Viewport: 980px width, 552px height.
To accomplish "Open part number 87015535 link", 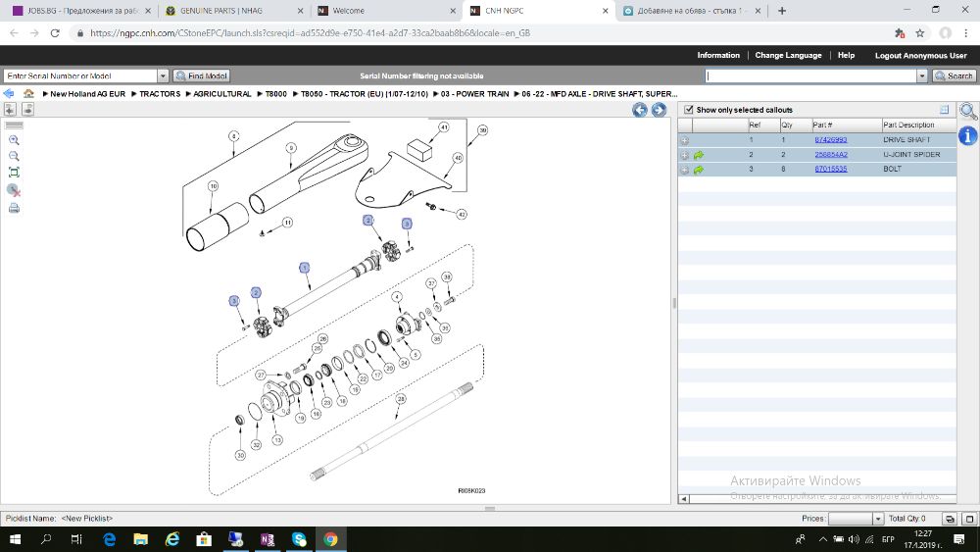I will coord(831,169).
